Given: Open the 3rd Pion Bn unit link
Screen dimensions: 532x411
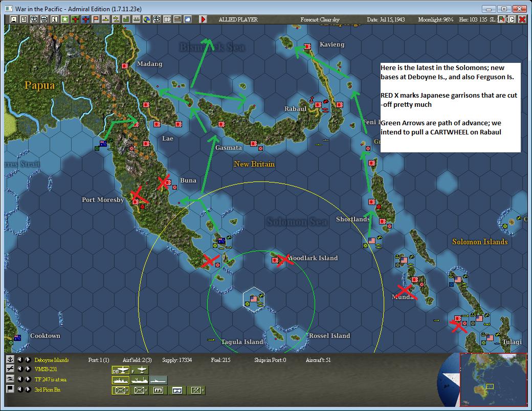Looking at the screenshot, I should click(48, 390).
